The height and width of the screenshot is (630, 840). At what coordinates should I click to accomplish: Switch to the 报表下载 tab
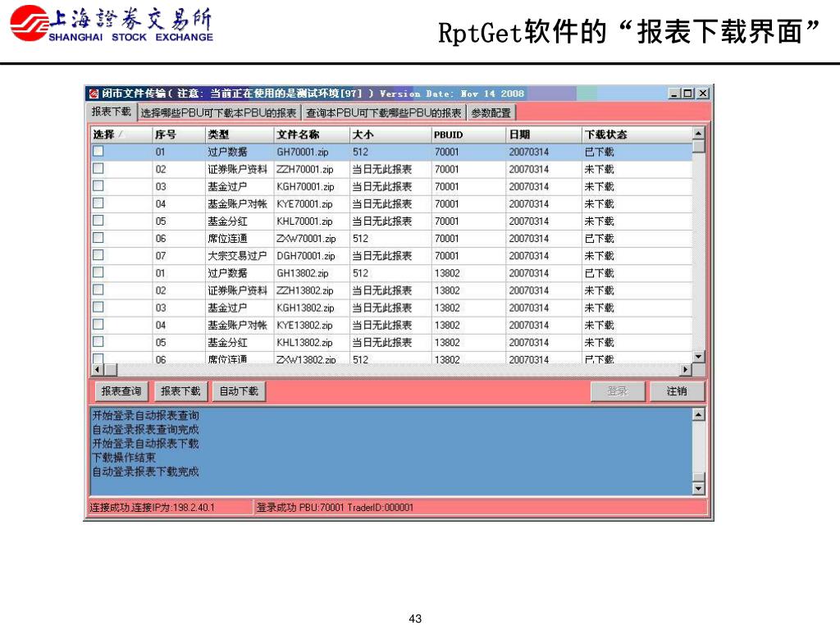[x=111, y=112]
